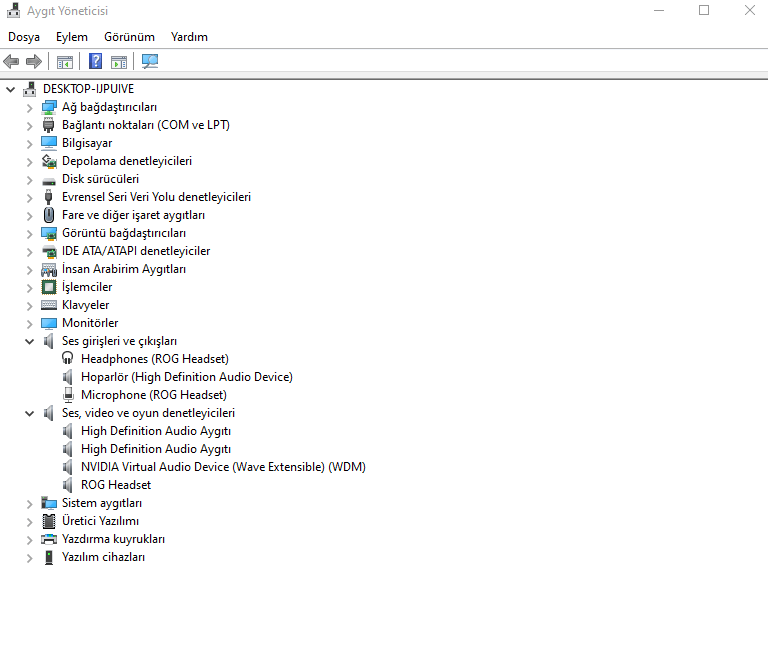Click the software device icon beside Yazılım cihazları
This screenshot has height=647, width=768.
[49, 557]
